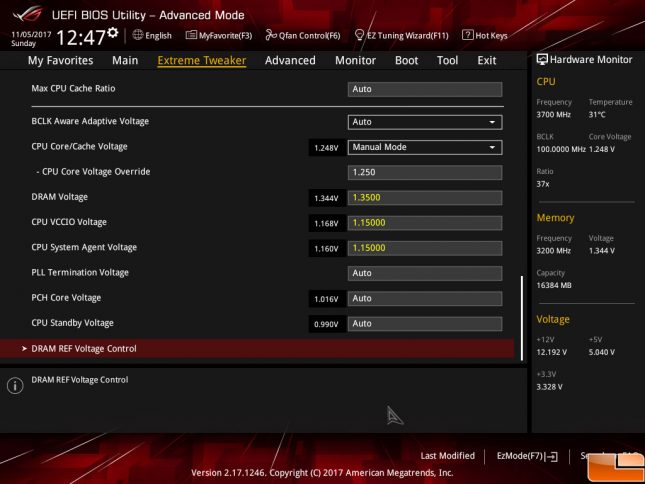This screenshot has height=484, width=645.
Task: Click 12.192 V +12V reading
Action: (x=552, y=352)
